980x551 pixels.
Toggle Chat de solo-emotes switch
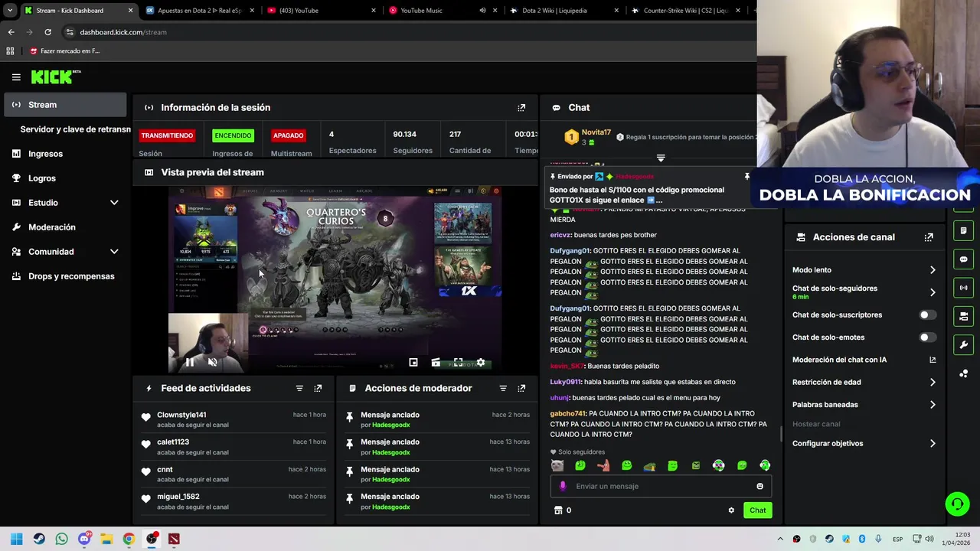(x=927, y=337)
